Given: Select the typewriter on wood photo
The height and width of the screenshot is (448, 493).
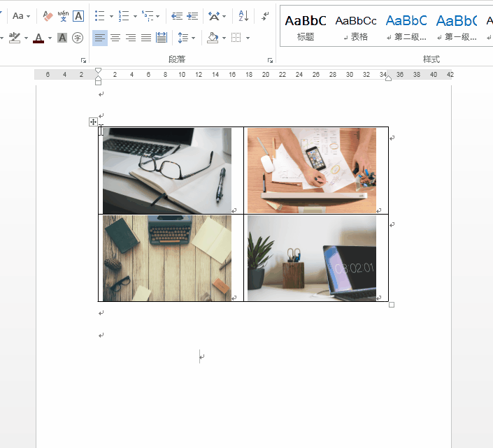Looking at the screenshot, I should 167,258.
